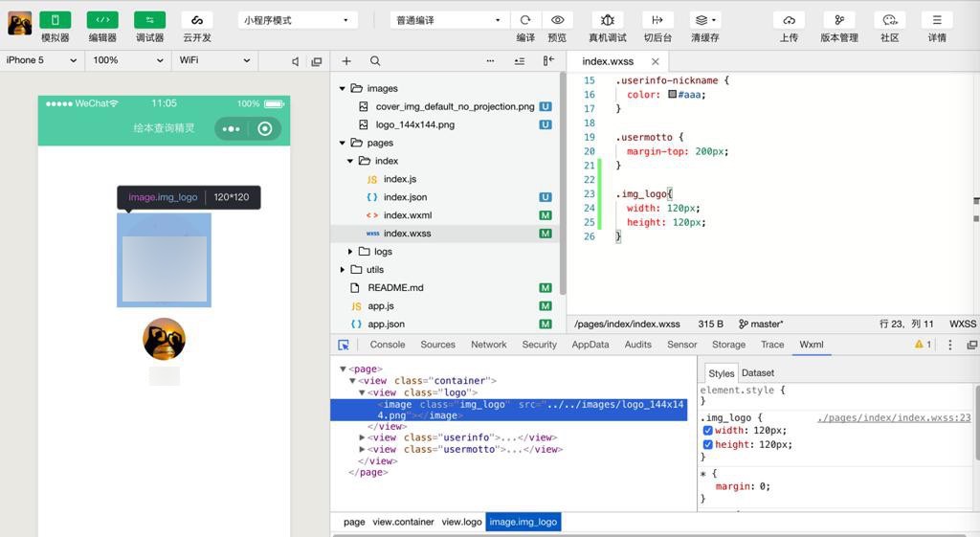Open the mini program mode dropdown
This screenshot has height=537, width=980.
tap(298, 20)
